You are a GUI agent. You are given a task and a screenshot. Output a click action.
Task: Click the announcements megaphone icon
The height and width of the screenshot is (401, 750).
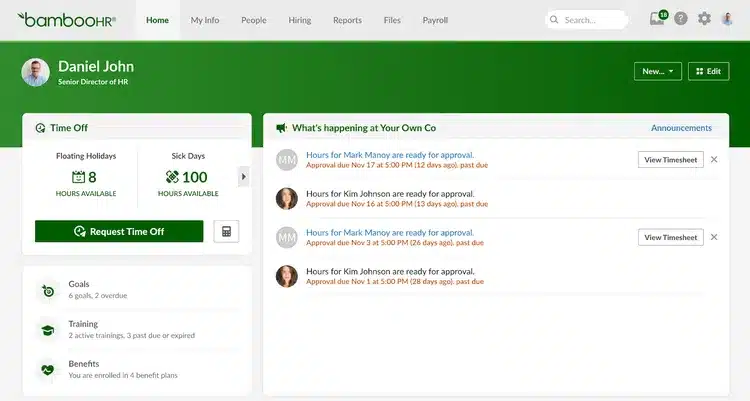pos(281,128)
